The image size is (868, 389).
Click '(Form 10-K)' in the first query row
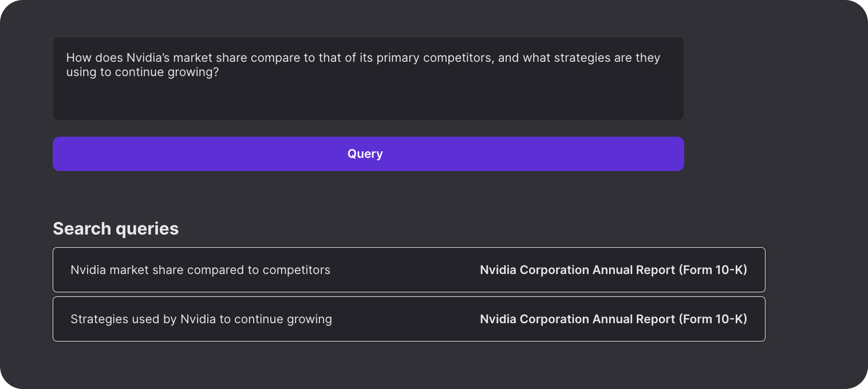click(713, 270)
